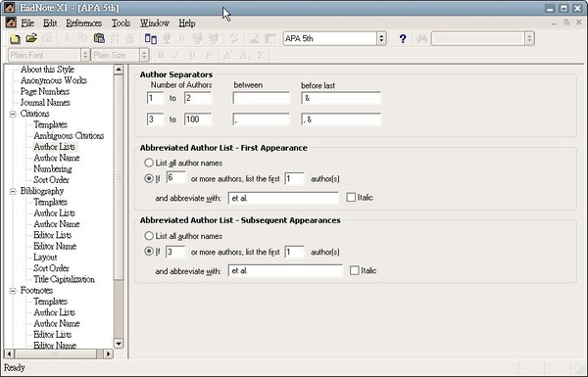Click the Superscript A icon
Screen dimensions: 588x377
228,55
